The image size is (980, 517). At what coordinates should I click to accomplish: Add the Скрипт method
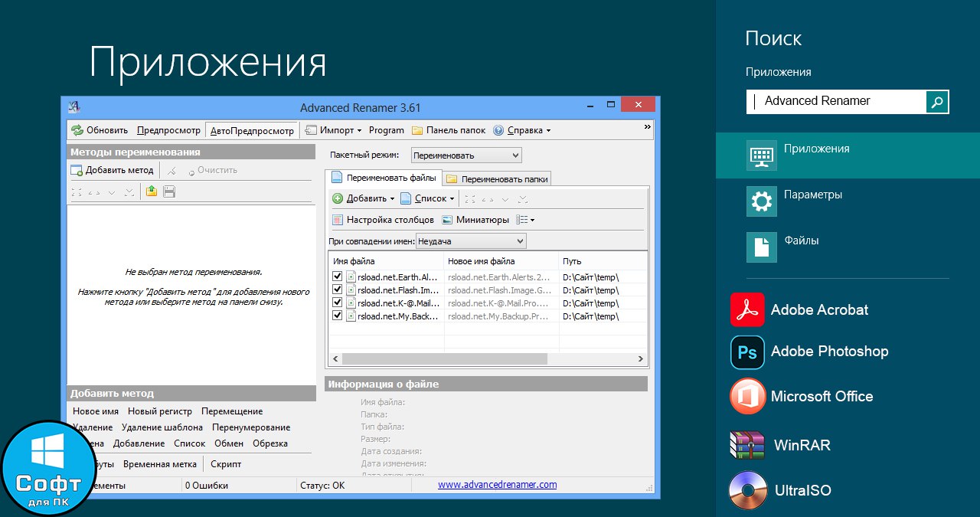click(226, 464)
